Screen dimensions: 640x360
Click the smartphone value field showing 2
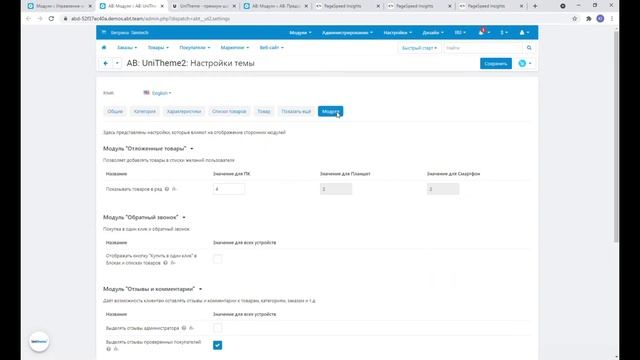tap(443, 189)
